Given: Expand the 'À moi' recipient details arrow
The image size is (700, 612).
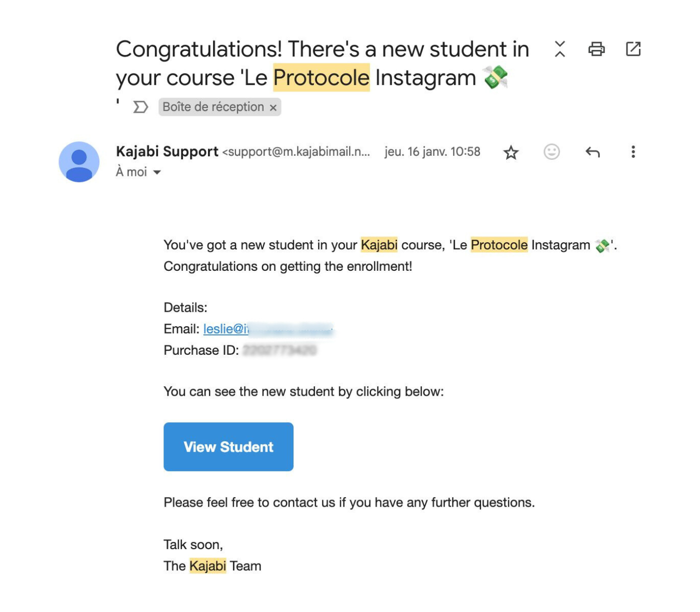Looking at the screenshot, I should pos(157,172).
